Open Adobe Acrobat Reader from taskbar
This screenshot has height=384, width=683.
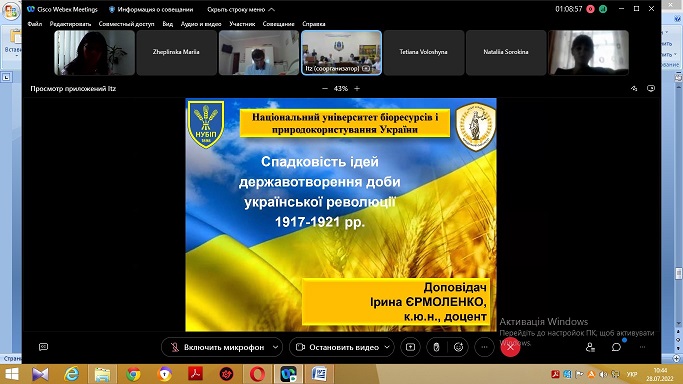click(x=195, y=374)
